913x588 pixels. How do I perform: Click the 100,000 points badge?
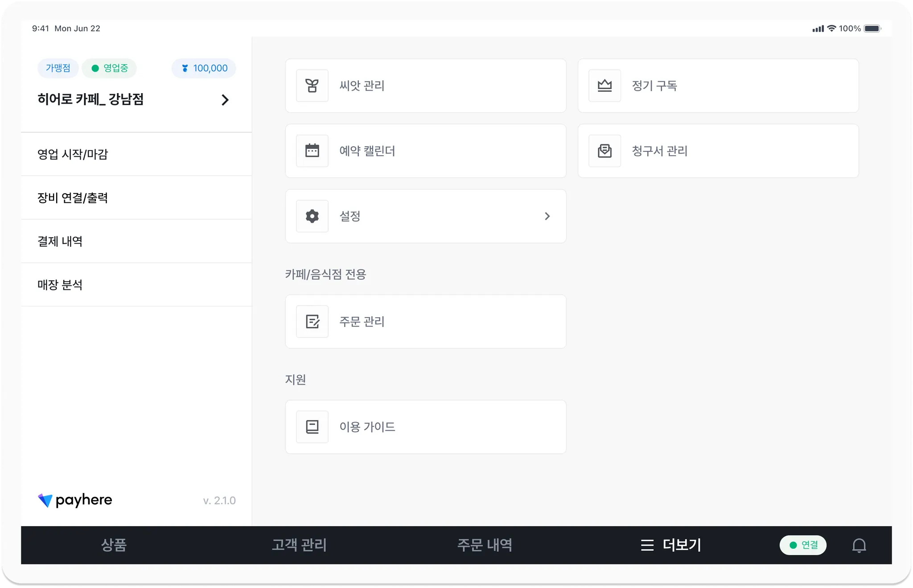(204, 68)
